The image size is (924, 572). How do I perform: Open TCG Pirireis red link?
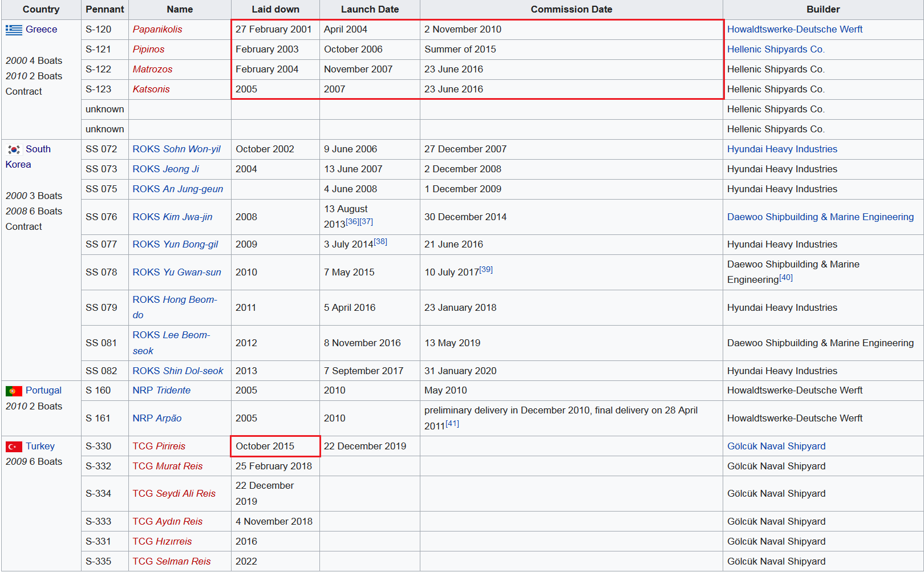(159, 447)
